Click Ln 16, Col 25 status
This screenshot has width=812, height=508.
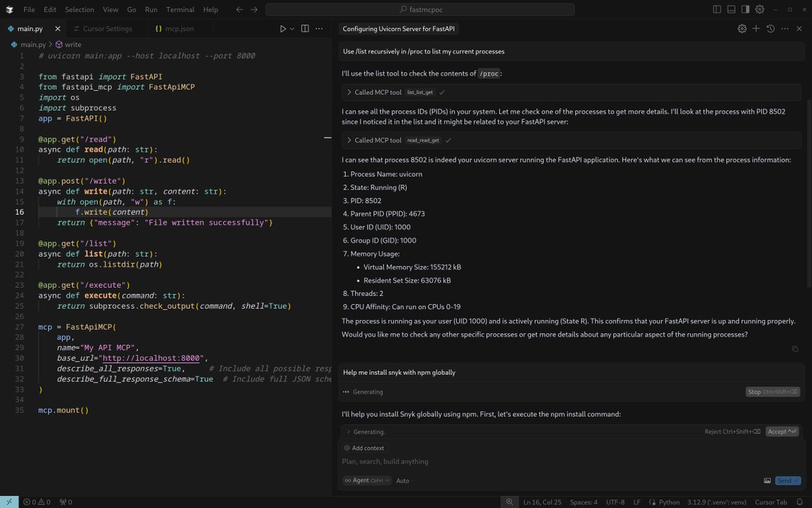pyautogui.click(x=542, y=502)
